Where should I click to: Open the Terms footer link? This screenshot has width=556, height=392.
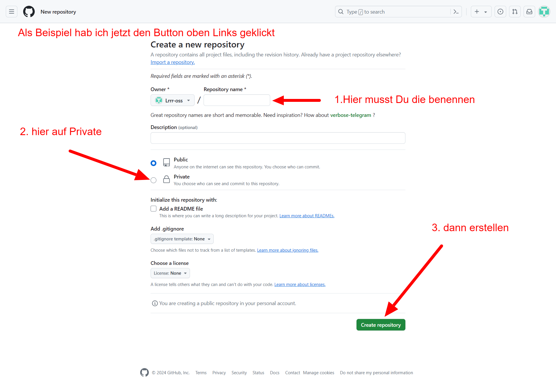[x=201, y=373]
